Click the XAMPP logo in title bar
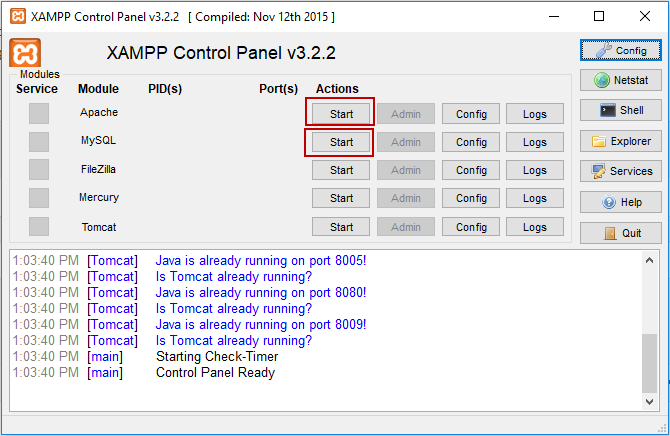This screenshot has height=436, width=670. click(18, 17)
